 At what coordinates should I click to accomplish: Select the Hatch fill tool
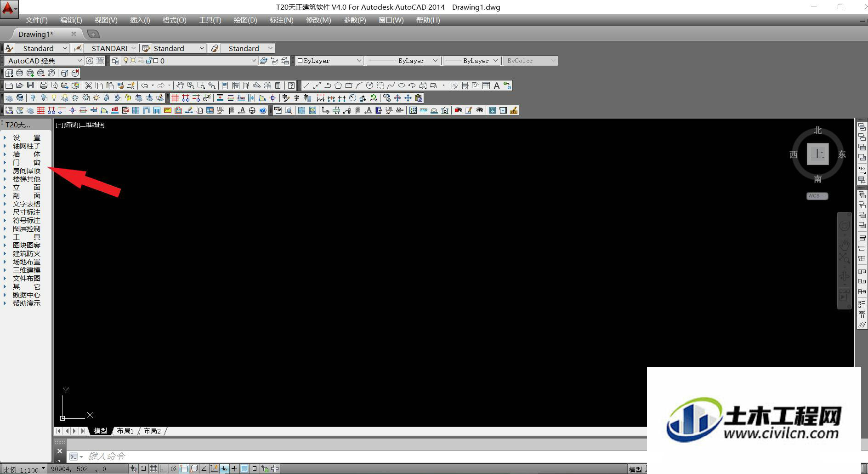pos(454,86)
